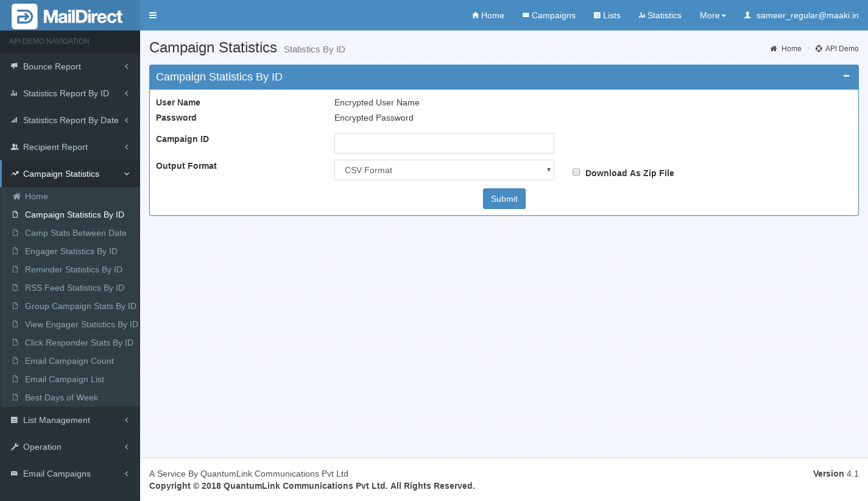
Task: Click the Recipient Report users icon
Action: point(14,147)
